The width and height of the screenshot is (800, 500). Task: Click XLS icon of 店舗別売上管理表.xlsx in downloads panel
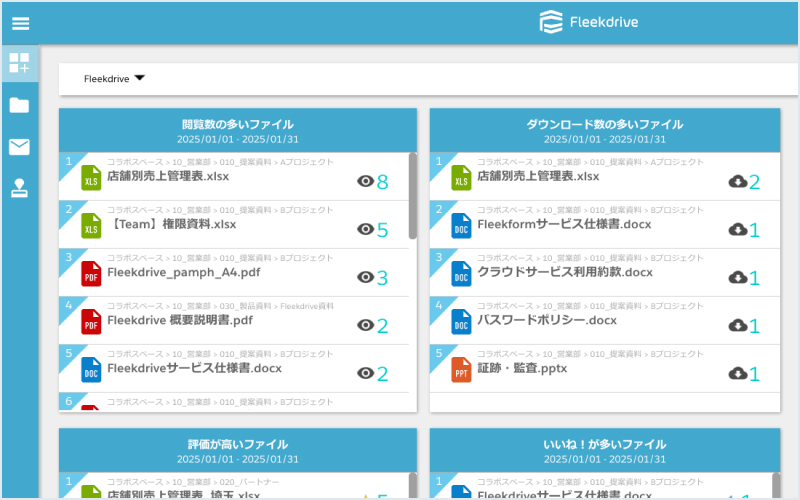(x=461, y=178)
